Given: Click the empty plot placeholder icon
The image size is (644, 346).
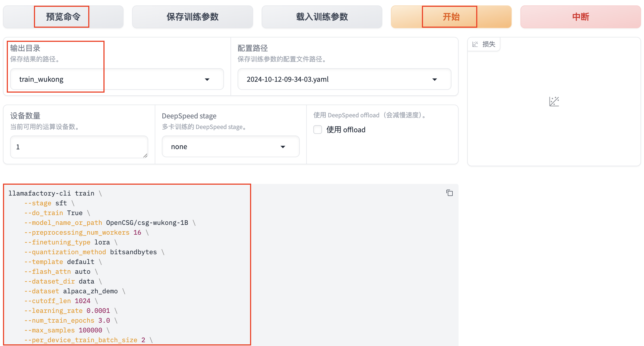Looking at the screenshot, I should pos(554,102).
